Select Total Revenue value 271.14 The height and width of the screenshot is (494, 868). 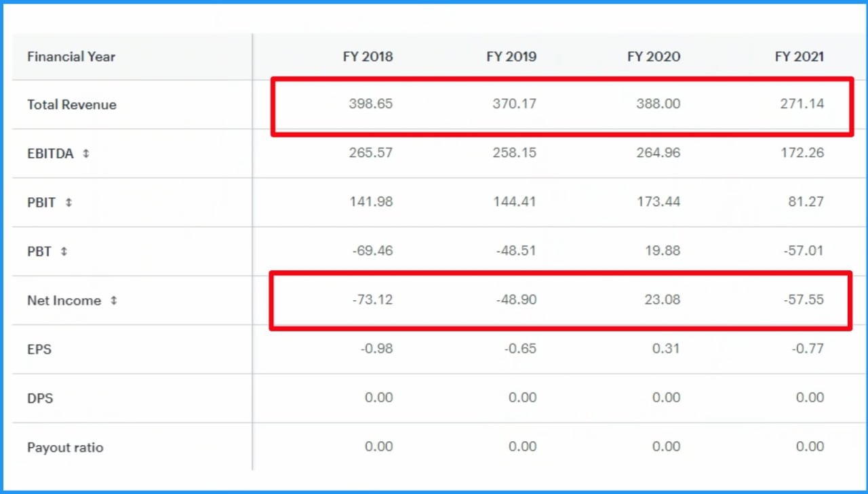[803, 104]
